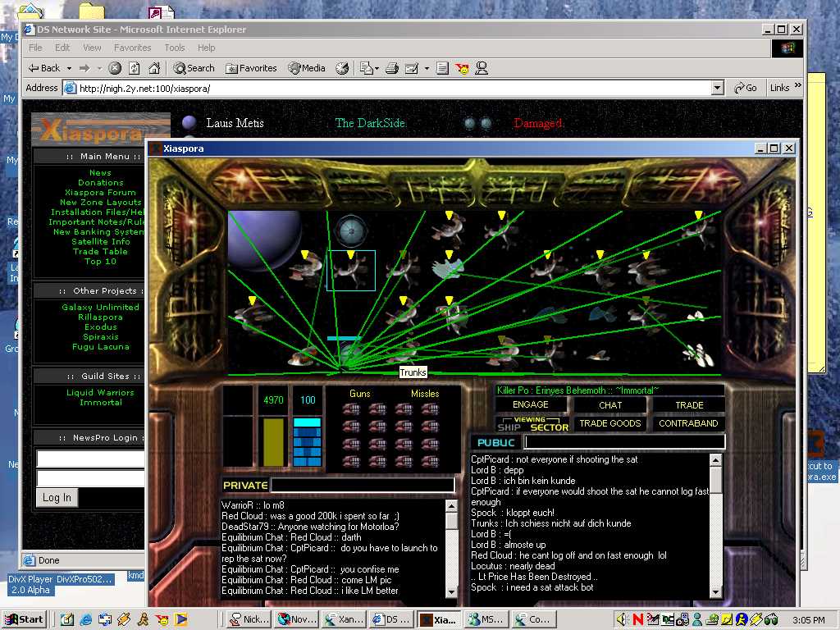Switch viewing mode to SHIP
Viewport: 840px width, 630px height.
(x=509, y=427)
